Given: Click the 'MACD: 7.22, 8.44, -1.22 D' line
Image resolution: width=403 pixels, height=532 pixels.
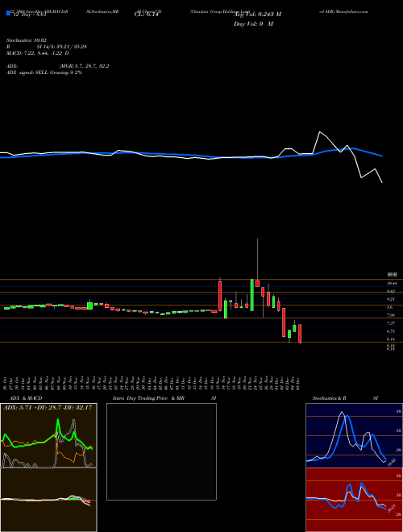Looking at the screenshot, I should pyautogui.click(x=38, y=53).
